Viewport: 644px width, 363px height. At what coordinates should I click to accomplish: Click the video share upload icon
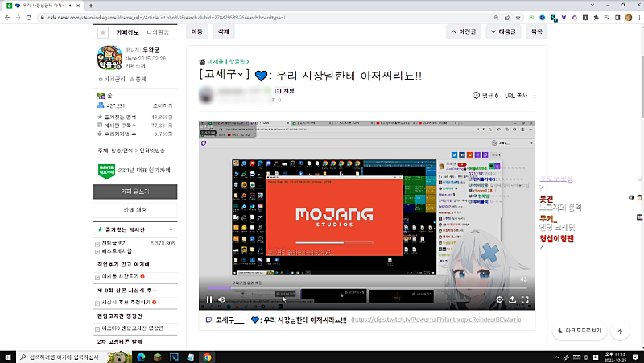[513, 299]
